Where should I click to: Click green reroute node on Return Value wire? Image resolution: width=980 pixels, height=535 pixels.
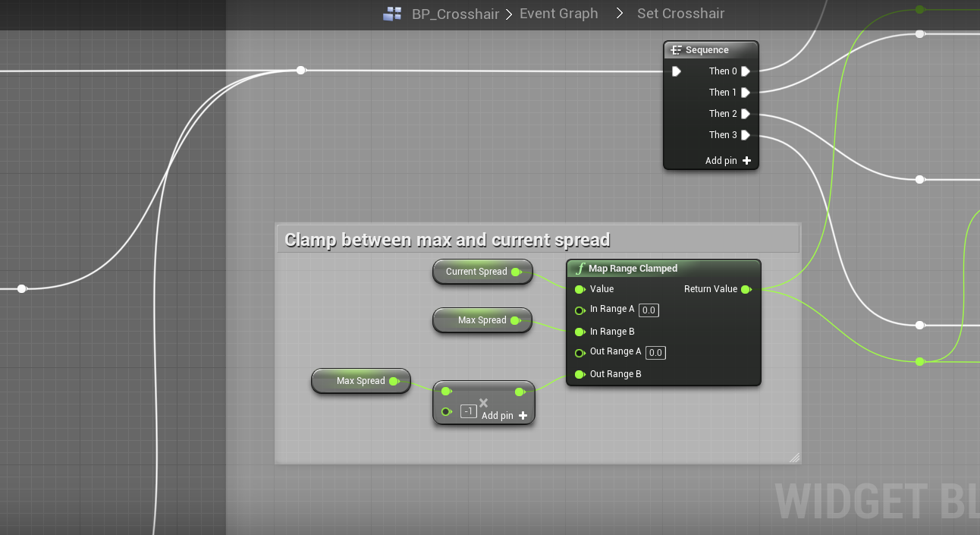point(919,361)
